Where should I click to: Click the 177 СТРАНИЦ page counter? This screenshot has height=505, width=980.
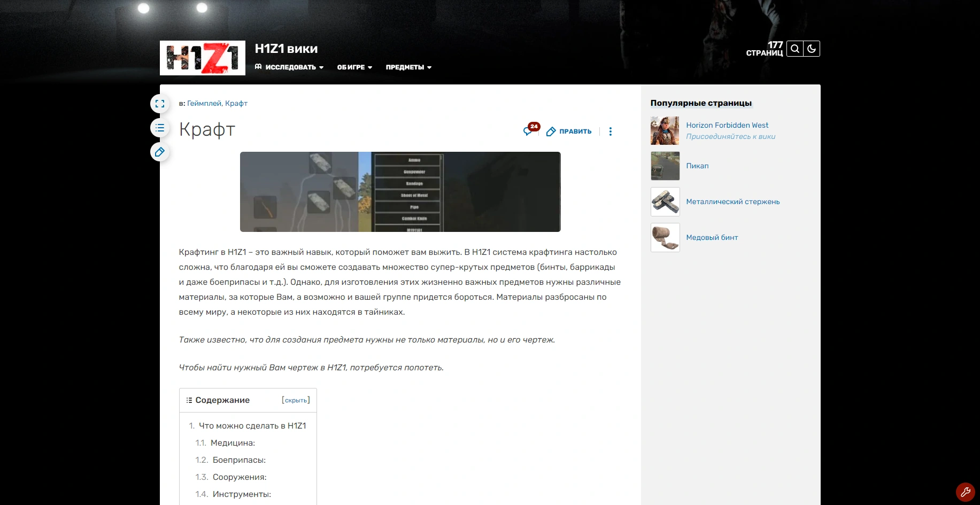pos(765,49)
